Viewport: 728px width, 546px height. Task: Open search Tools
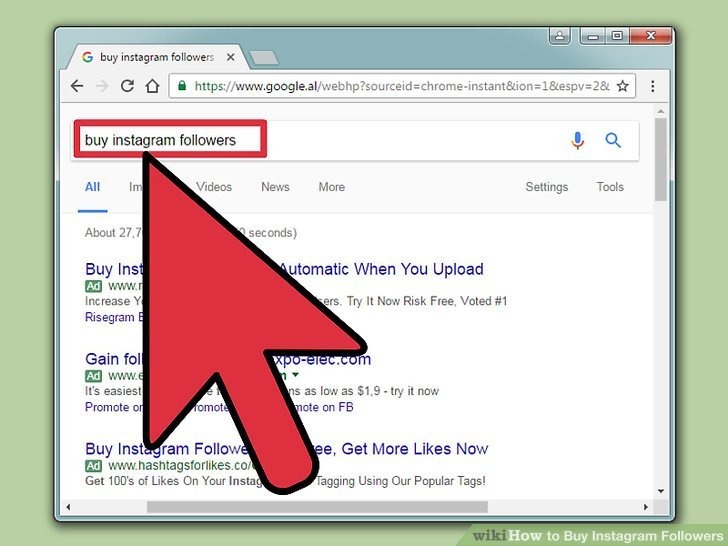point(610,187)
